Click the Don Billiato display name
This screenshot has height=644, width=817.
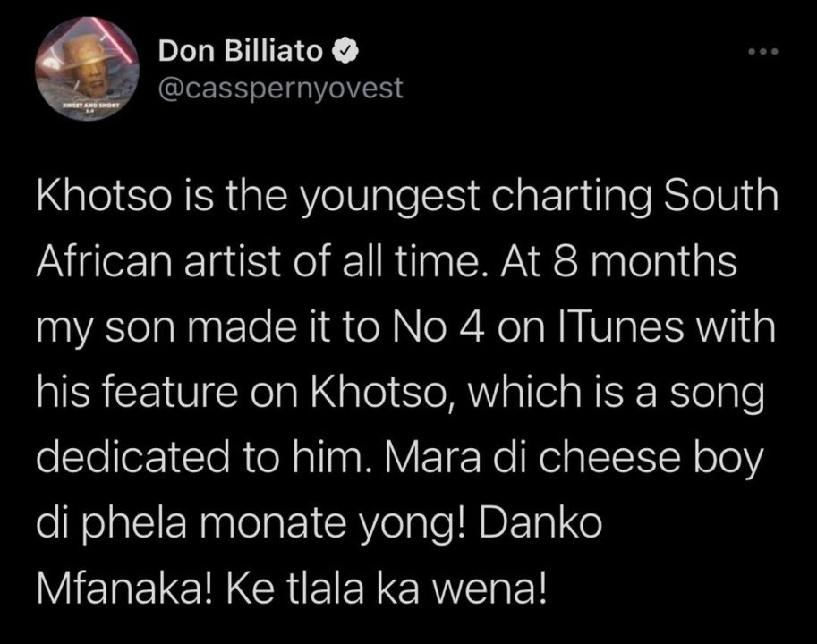click(241, 54)
